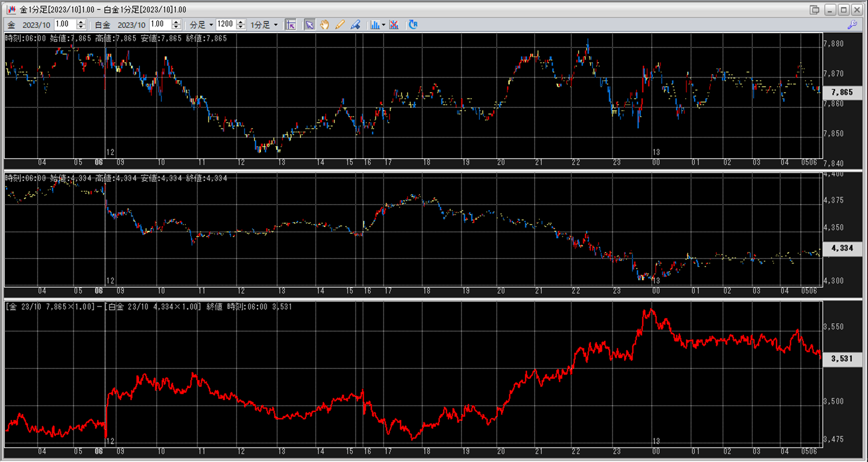Expand the 分足 chart type dropdown
Screen dimensions: 868x462
click(x=211, y=25)
